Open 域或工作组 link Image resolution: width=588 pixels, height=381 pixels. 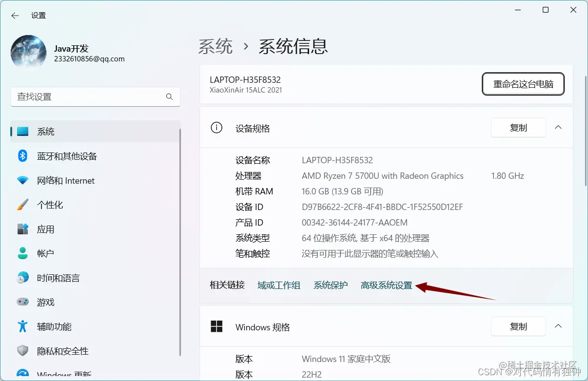(279, 286)
